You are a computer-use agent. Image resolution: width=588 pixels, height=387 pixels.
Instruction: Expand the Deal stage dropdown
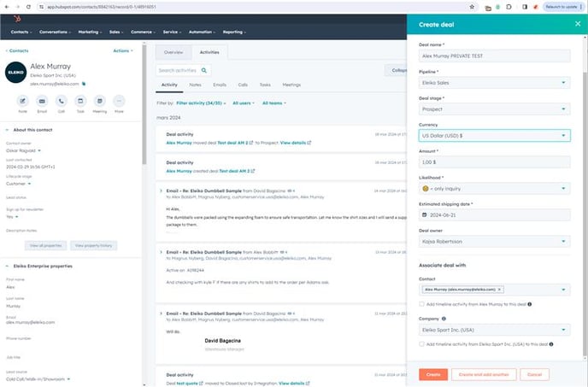tap(494, 108)
